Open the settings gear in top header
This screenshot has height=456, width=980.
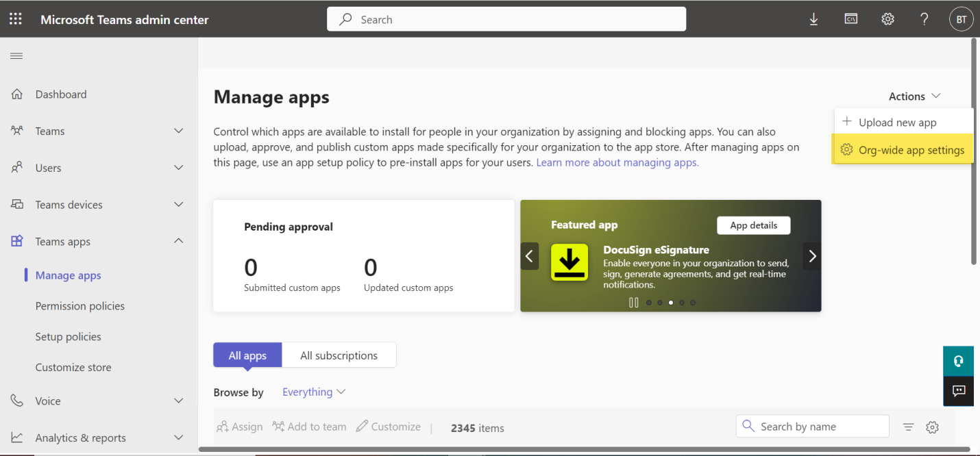tap(887, 19)
